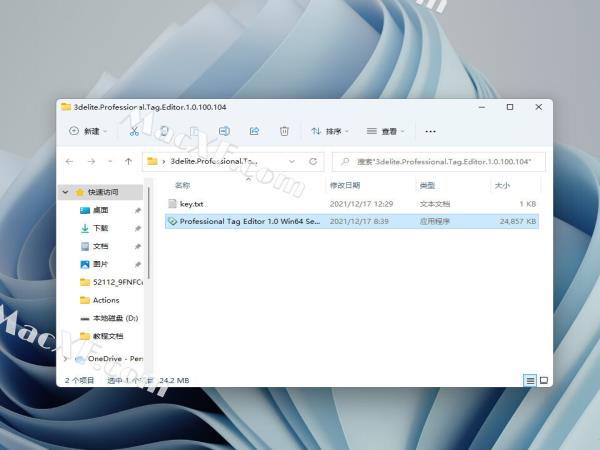Screen dimensions: 600x450
Task: Share the selected file using toolbar icon
Action: [254, 131]
